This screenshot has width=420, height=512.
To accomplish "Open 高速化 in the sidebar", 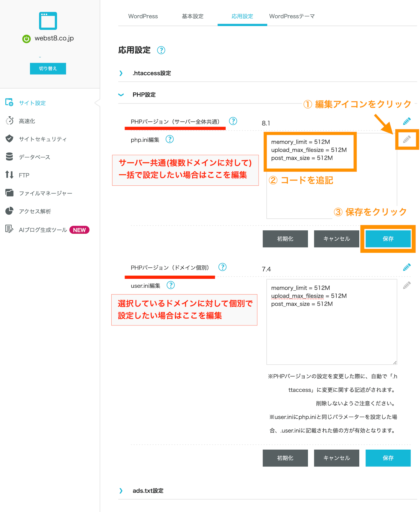I will tap(27, 121).
